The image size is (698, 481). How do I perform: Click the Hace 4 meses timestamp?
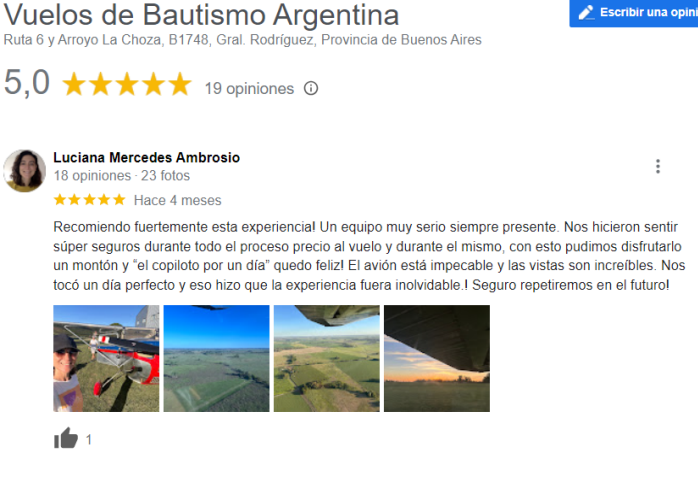coord(178,200)
